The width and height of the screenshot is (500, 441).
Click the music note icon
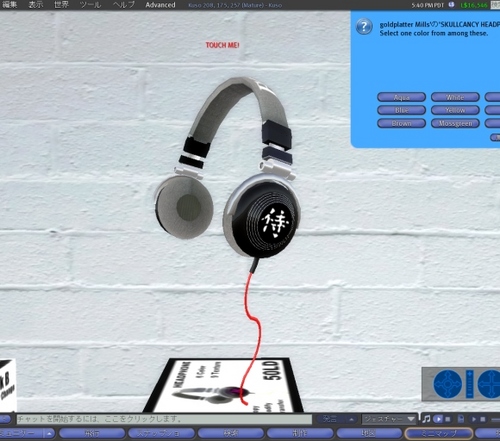427,419
